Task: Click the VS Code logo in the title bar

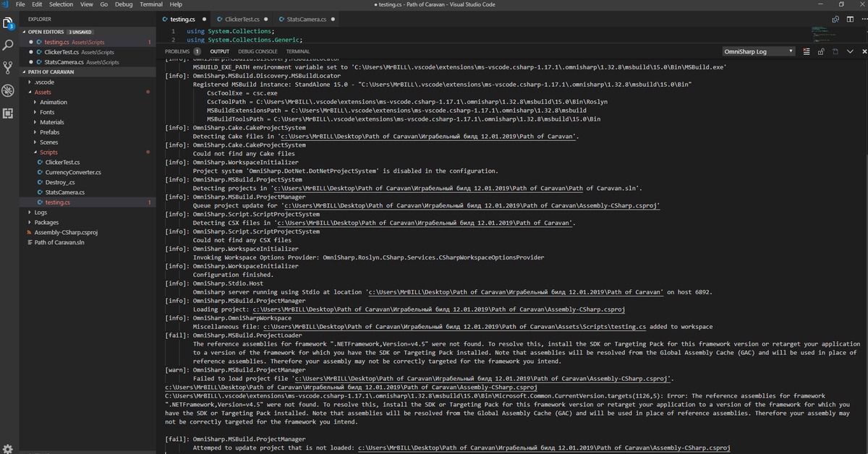Action: coord(6,4)
